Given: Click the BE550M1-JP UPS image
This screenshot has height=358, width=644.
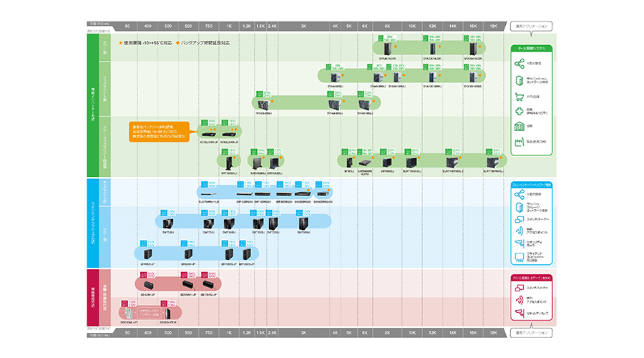Looking at the screenshot, I should click(188, 285).
